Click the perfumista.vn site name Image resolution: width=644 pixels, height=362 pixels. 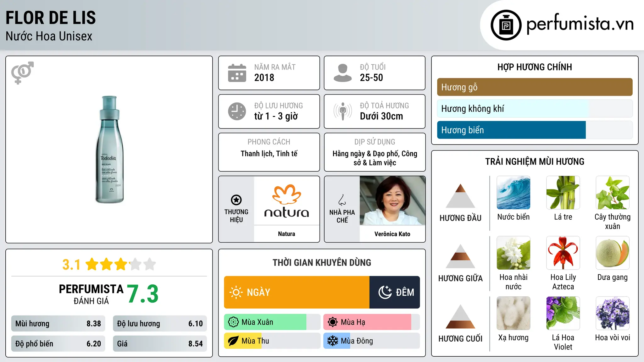(x=580, y=24)
